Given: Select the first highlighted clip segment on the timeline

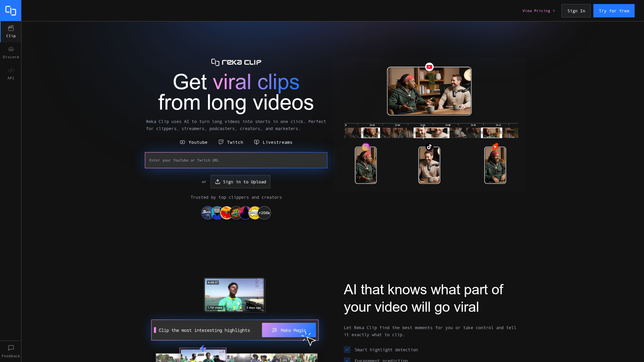Looking at the screenshot, I should (x=371, y=133).
